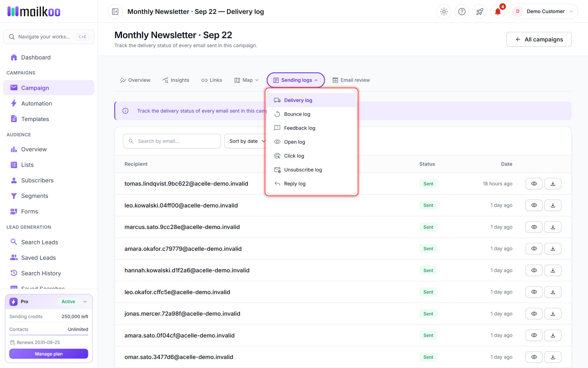This screenshot has height=368, width=588.
Task: View email for leo.kowalski row eye icon
Action: 534,205
